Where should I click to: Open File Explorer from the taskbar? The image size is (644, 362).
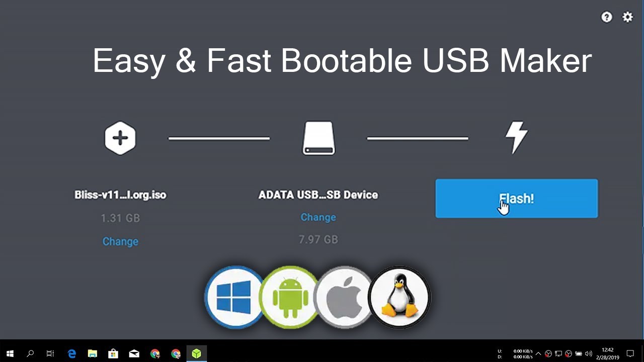pyautogui.click(x=92, y=353)
